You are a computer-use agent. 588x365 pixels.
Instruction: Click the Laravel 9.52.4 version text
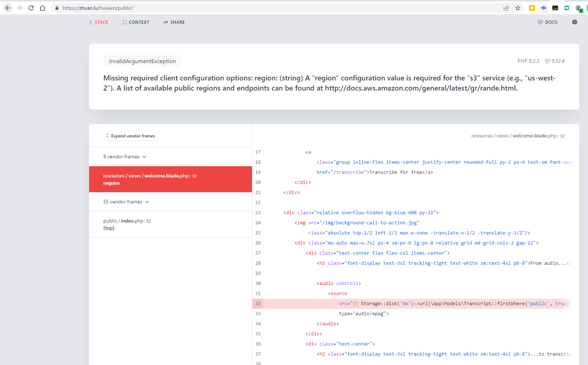point(555,61)
